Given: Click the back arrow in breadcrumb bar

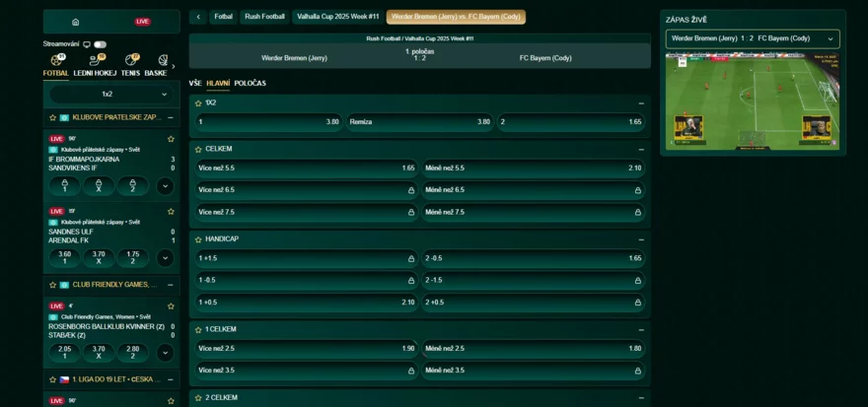Looking at the screenshot, I should (198, 17).
